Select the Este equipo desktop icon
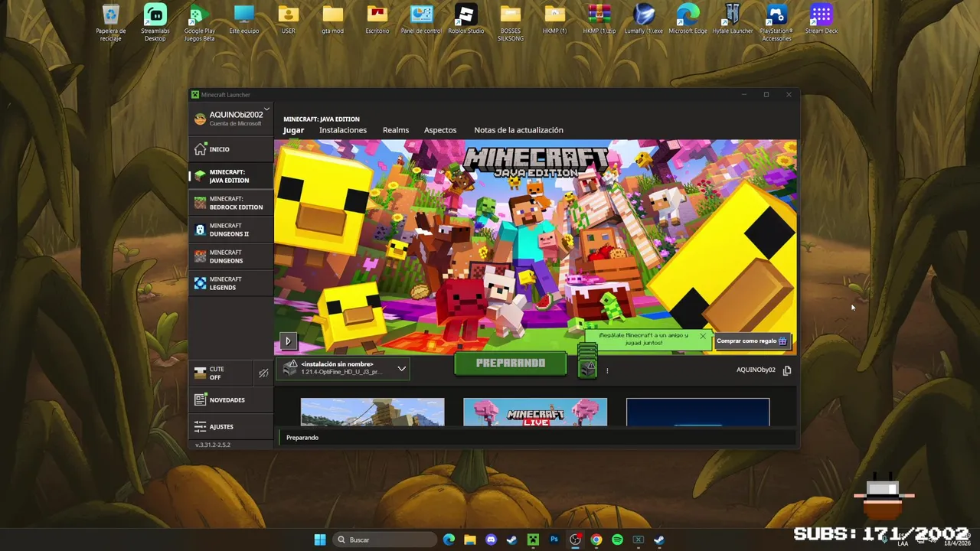 point(244,20)
